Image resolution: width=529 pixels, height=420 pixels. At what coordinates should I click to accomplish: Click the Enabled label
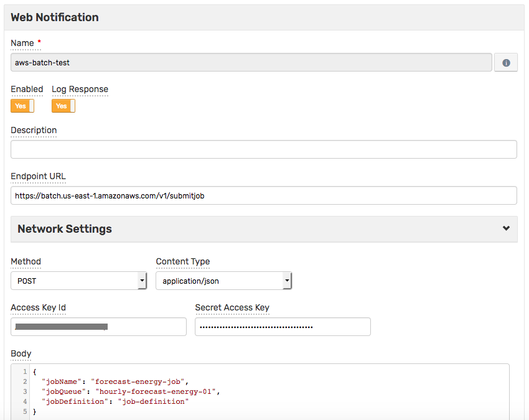pyautogui.click(x=27, y=89)
